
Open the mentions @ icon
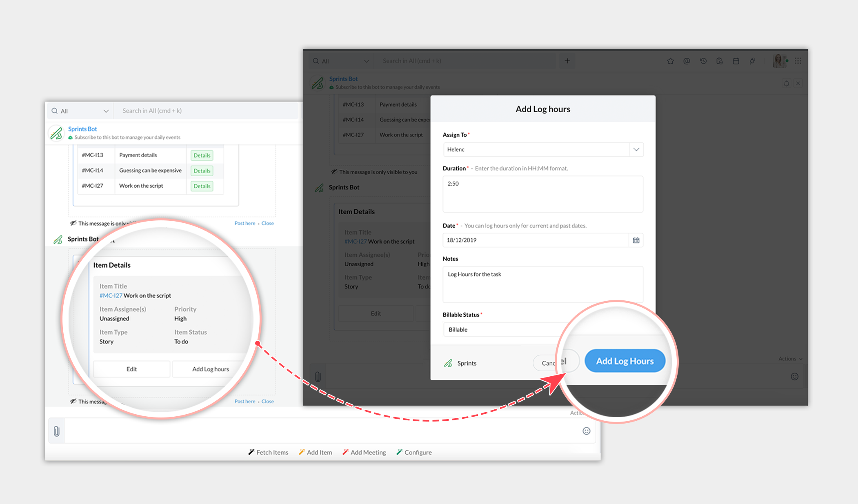[x=687, y=61]
